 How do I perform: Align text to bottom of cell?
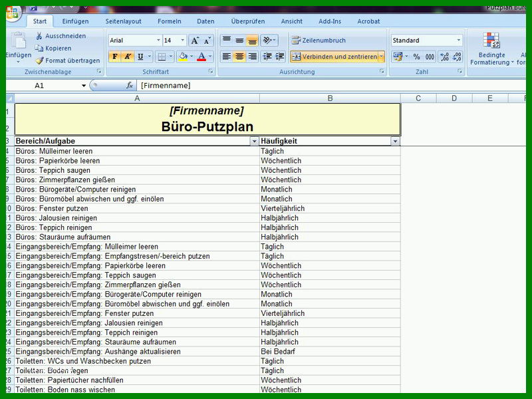253,41
